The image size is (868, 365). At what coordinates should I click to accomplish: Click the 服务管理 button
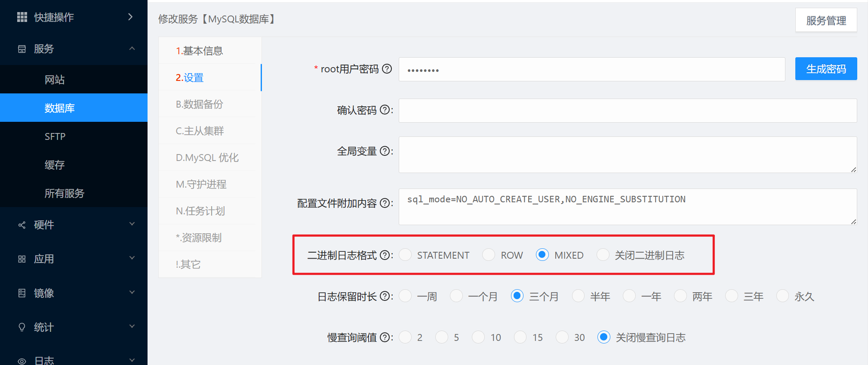tap(825, 20)
